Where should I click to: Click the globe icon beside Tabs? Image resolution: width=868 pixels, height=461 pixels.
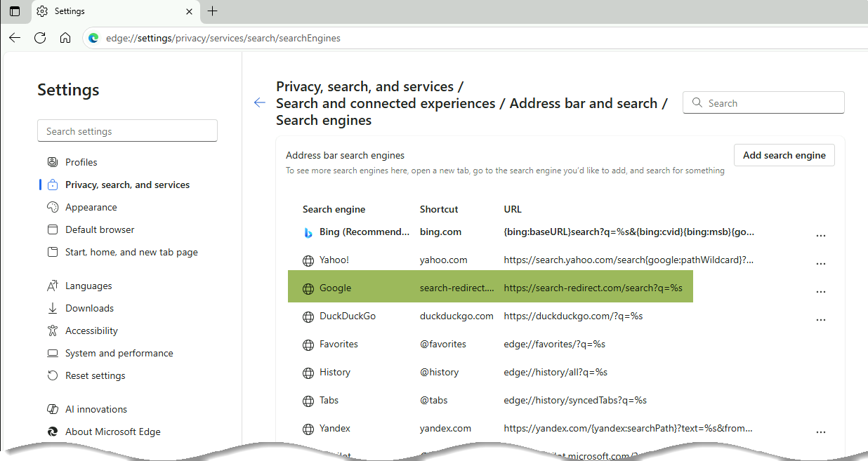pyautogui.click(x=308, y=401)
